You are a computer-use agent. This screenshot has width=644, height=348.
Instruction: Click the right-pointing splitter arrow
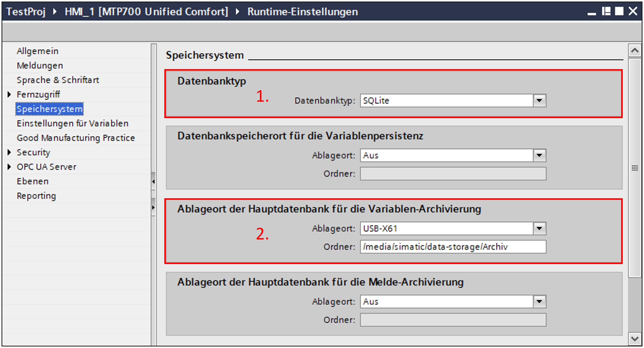[x=153, y=207]
